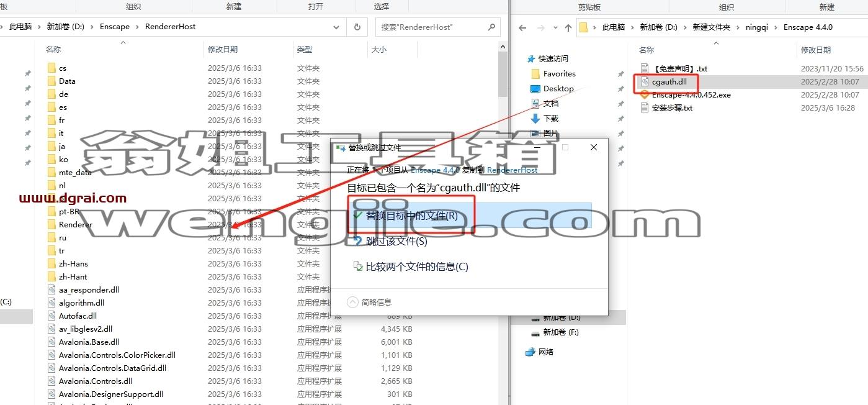Open the tr folder in left window
This screenshot has height=405, width=868.
(61, 251)
